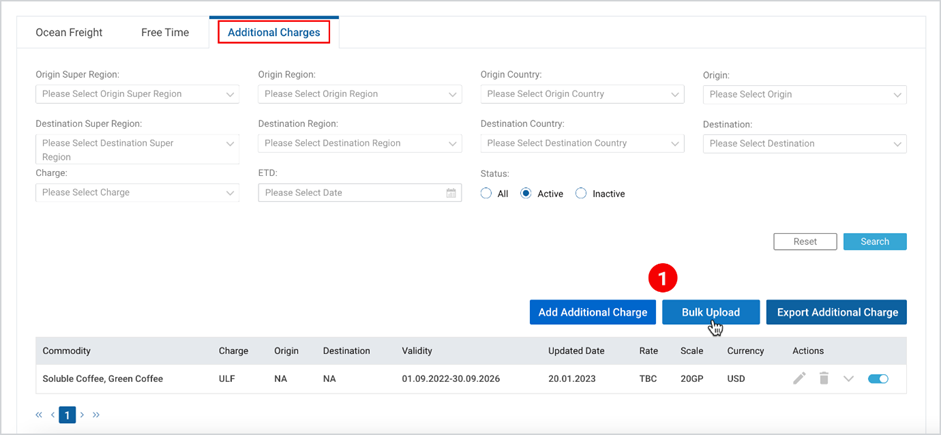This screenshot has width=941, height=435.
Task: Click the Commodity column header
Action: 67,350
